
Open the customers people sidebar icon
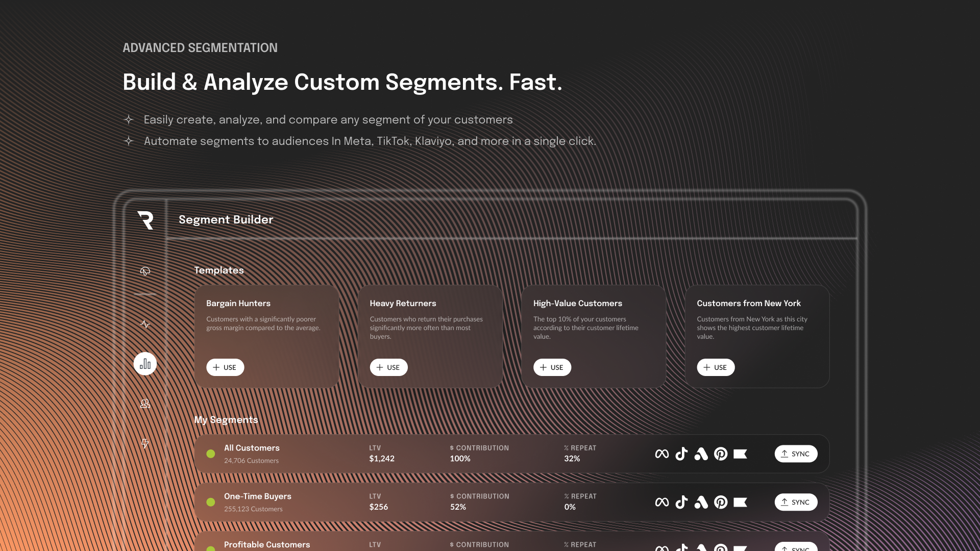click(x=145, y=404)
